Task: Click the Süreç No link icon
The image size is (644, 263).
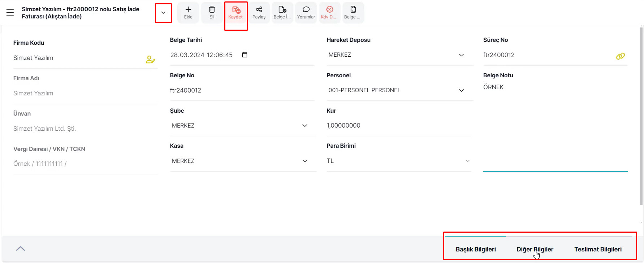Action: click(621, 56)
